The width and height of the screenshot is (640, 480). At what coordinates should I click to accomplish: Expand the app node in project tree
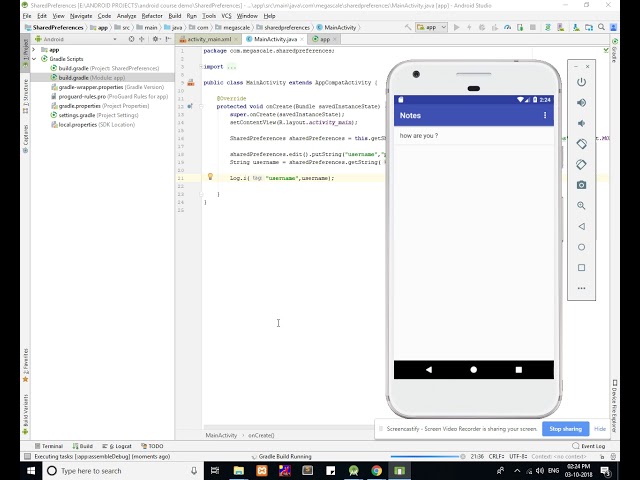(x=34, y=50)
